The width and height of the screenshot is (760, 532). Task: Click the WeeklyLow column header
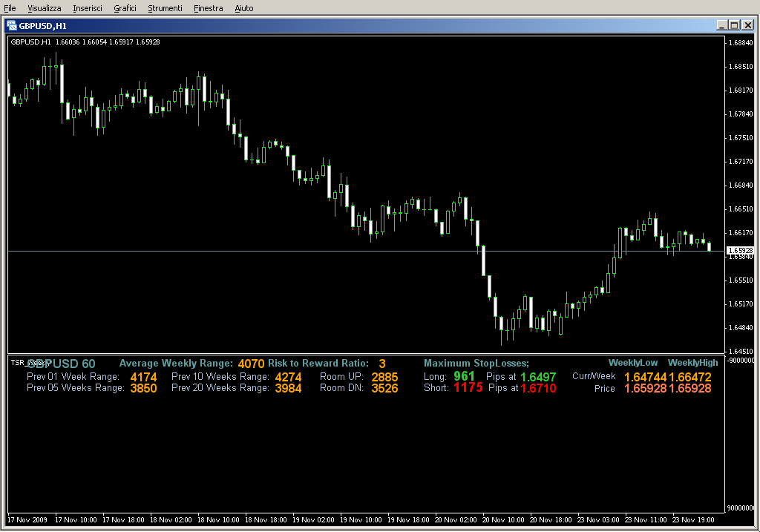[633, 362]
